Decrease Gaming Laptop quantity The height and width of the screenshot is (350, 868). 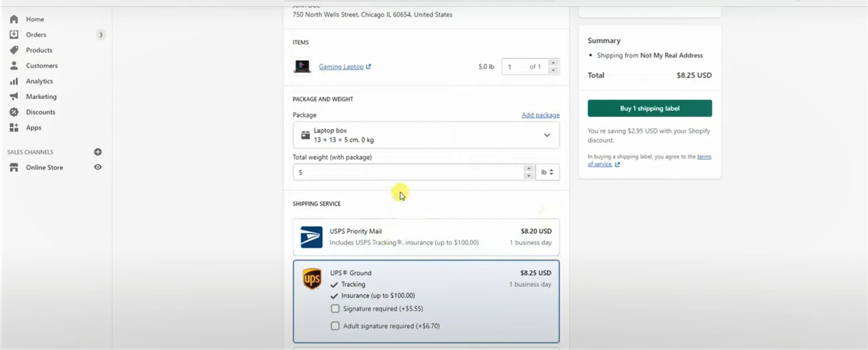553,70
